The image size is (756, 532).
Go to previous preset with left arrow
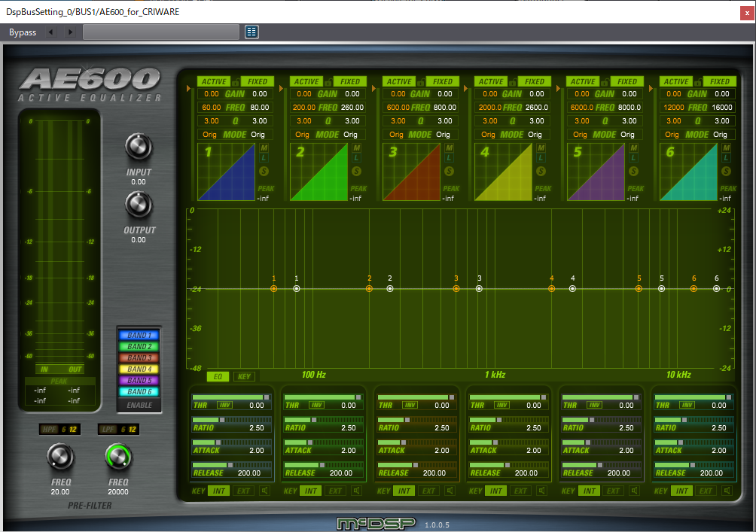(50, 32)
